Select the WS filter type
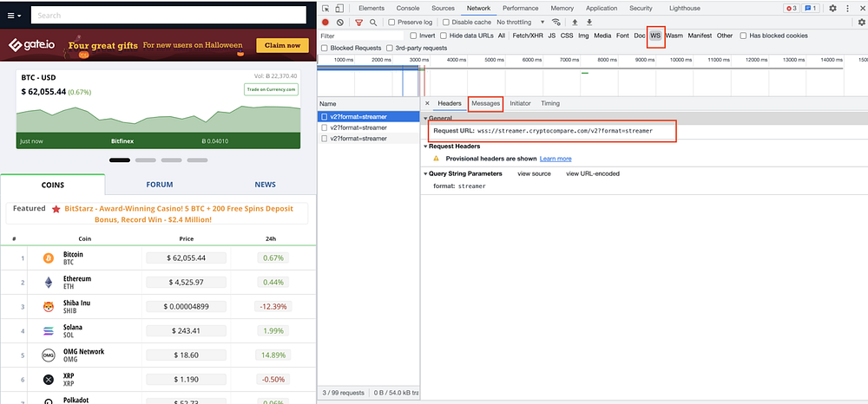This screenshot has width=868, height=404. pyautogui.click(x=655, y=36)
